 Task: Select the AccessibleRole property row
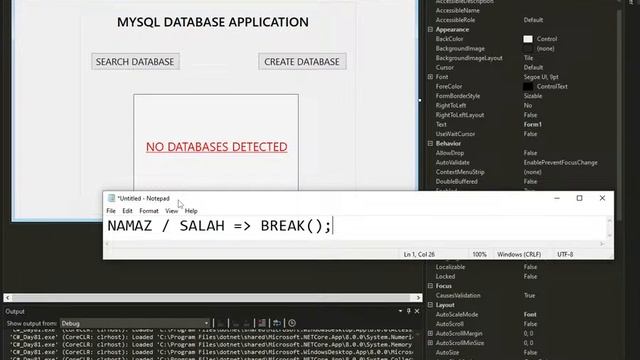point(522,20)
